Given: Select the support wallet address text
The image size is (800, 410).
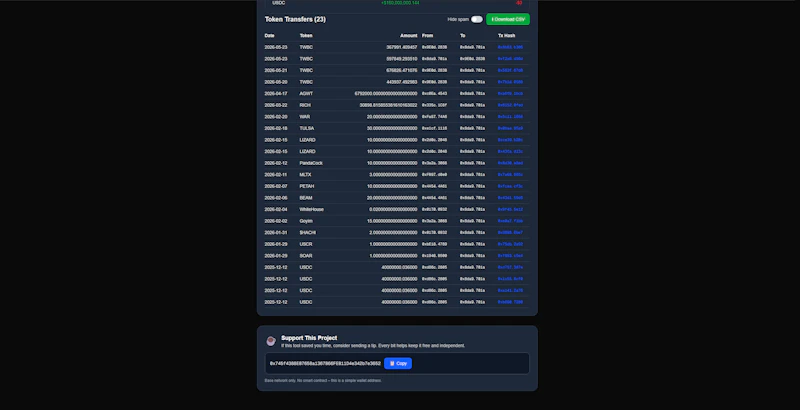Looking at the screenshot, I should click(325, 364).
